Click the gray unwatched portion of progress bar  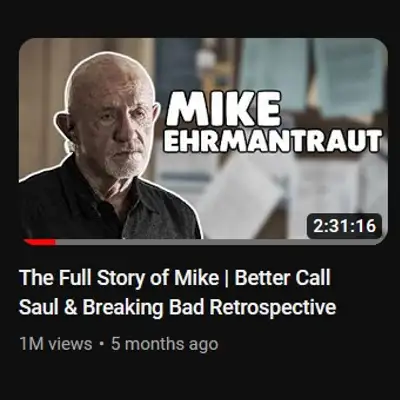(220, 242)
